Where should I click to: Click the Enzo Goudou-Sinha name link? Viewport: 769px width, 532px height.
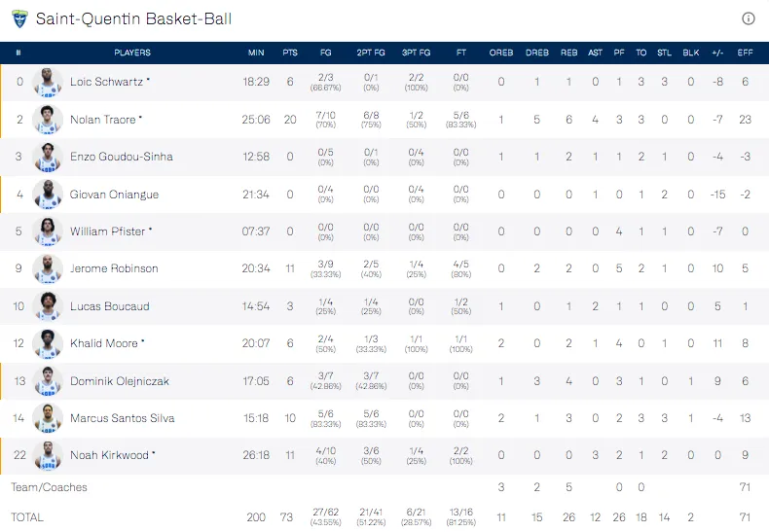(122, 157)
